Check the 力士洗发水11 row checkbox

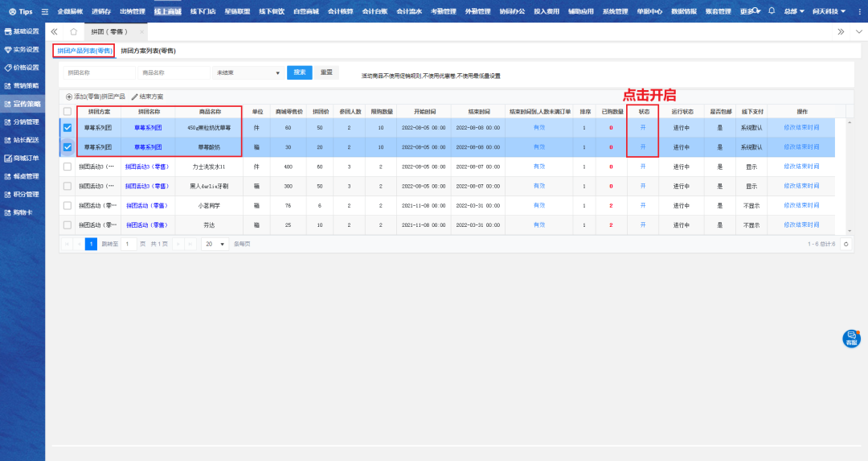click(68, 167)
